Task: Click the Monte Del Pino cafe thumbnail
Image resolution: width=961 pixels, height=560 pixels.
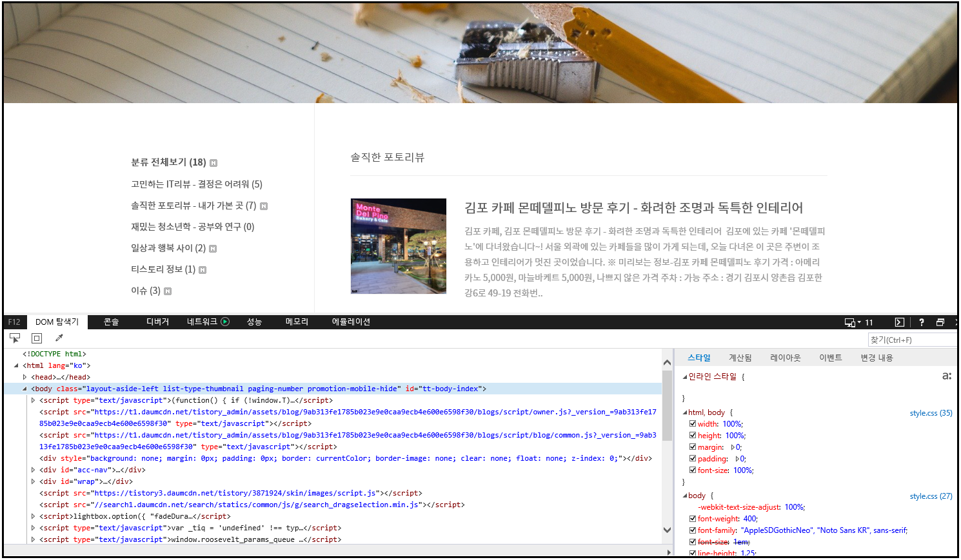Action: click(399, 246)
